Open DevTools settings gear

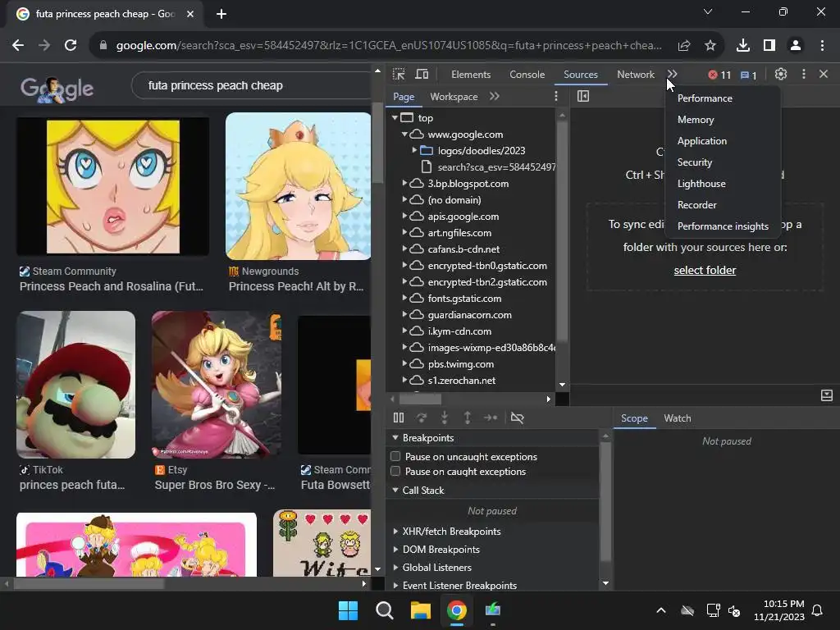click(781, 74)
